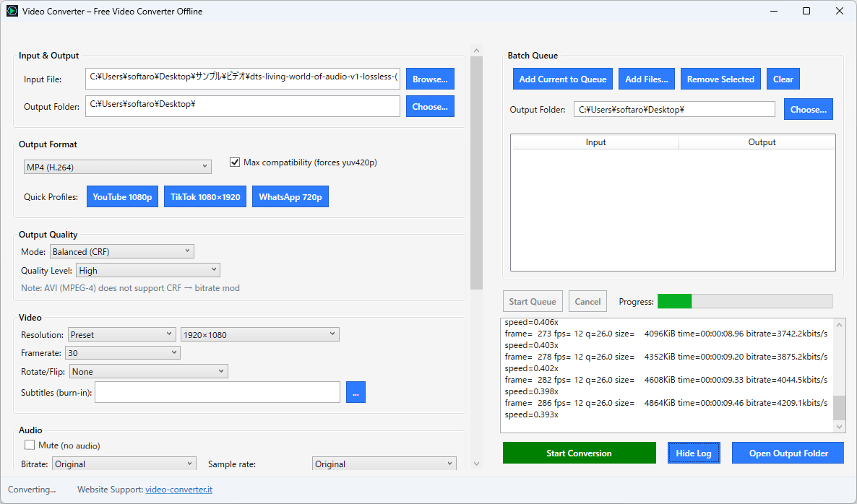Screen dimensions: 857x504
Task: Click the subtitles browse ellipsis button
Action: pos(356,392)
